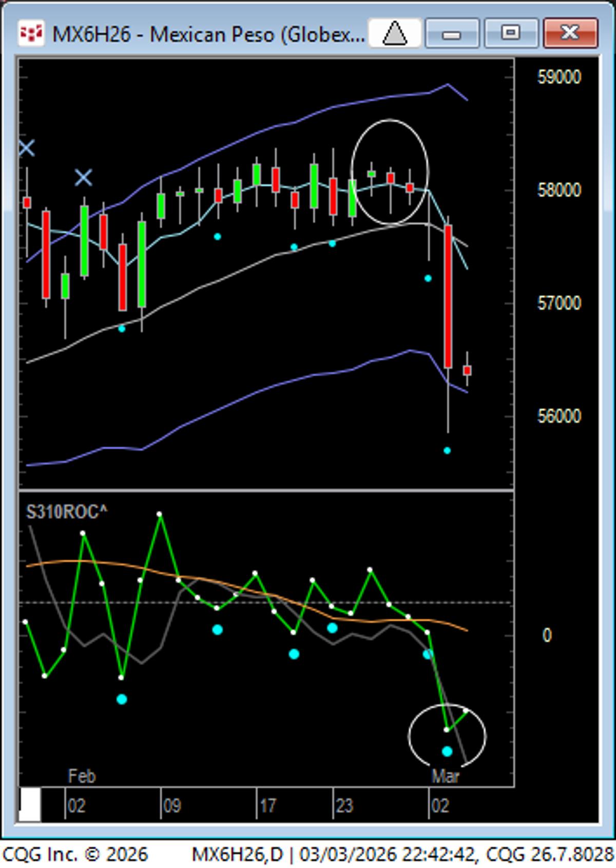Restore the chart window size

511,34
